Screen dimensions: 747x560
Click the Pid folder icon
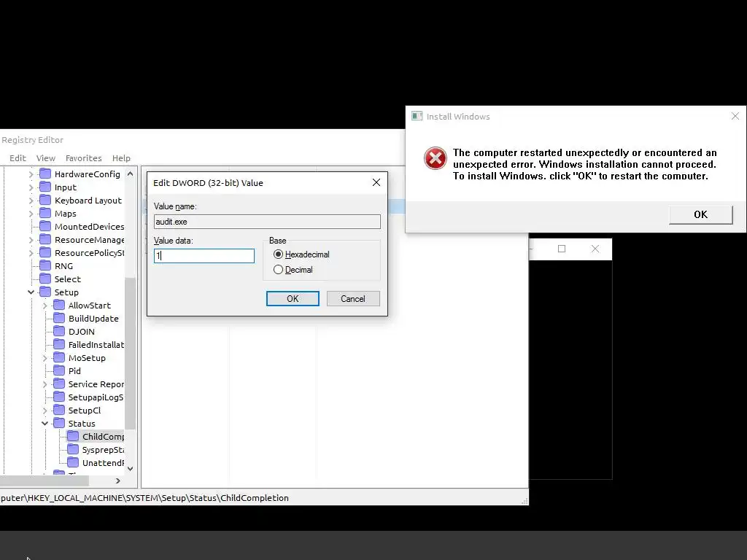point(59,370)
